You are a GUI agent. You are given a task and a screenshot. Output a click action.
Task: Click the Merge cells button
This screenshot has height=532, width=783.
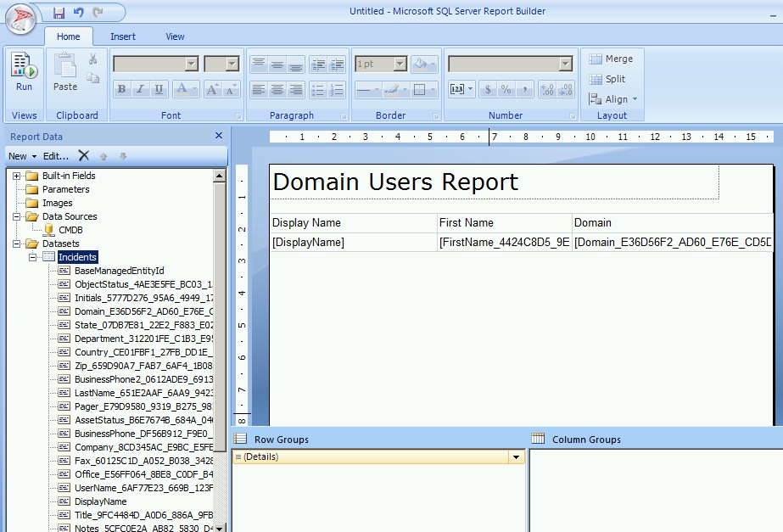tap(611, 59)
